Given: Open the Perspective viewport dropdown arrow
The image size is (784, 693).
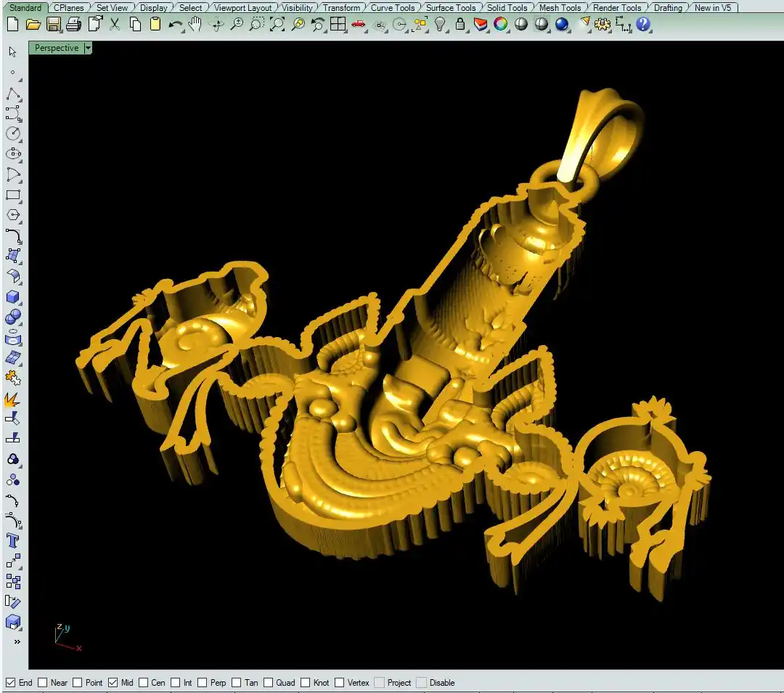Looking at the screenshot, I should pyautogui.click(x=88, y=48).
